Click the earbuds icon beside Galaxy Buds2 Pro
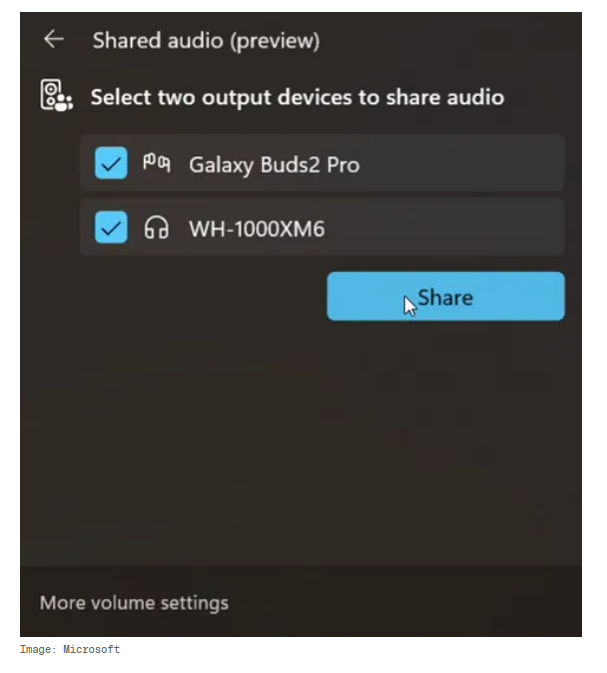This screenshot has width=607, height=673. pyautogui.click(x=156, y=164)
